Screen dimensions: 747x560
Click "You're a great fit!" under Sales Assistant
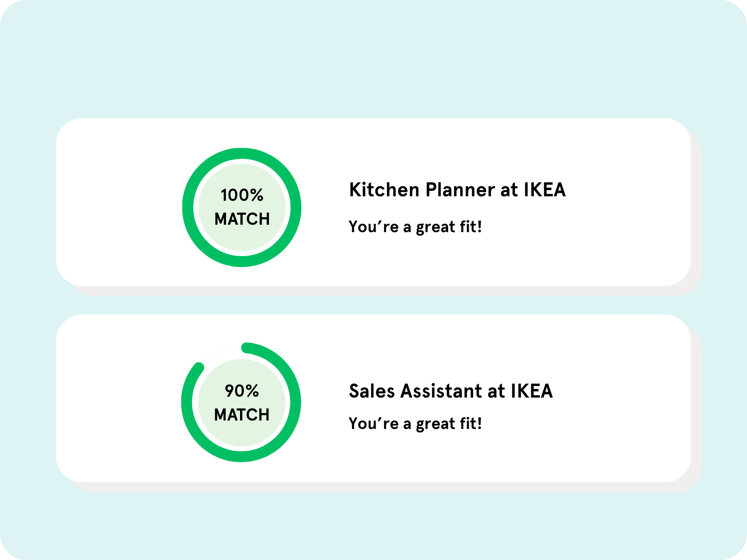(415, 424)
